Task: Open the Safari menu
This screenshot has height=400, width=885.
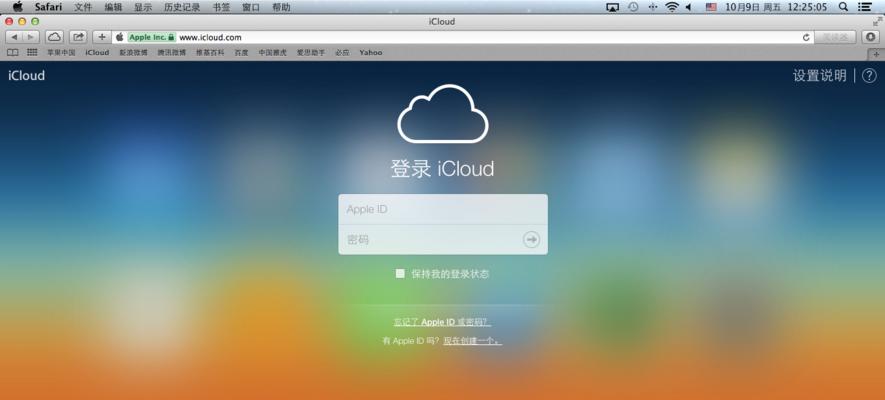Action: (x=48, y=7)
